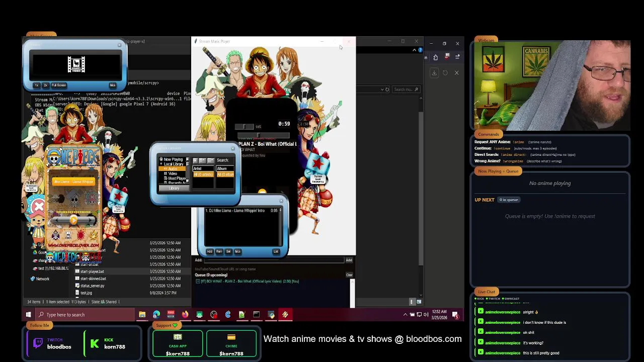Click Misc button in the video window

click(113, 85)
